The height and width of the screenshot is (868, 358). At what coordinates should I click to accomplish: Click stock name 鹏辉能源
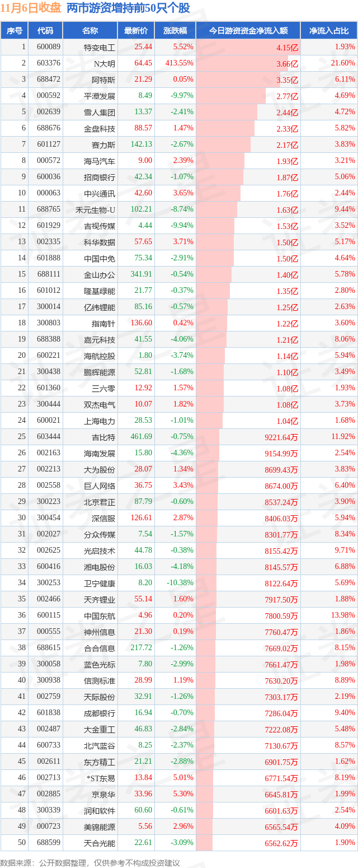pos(100,372)
